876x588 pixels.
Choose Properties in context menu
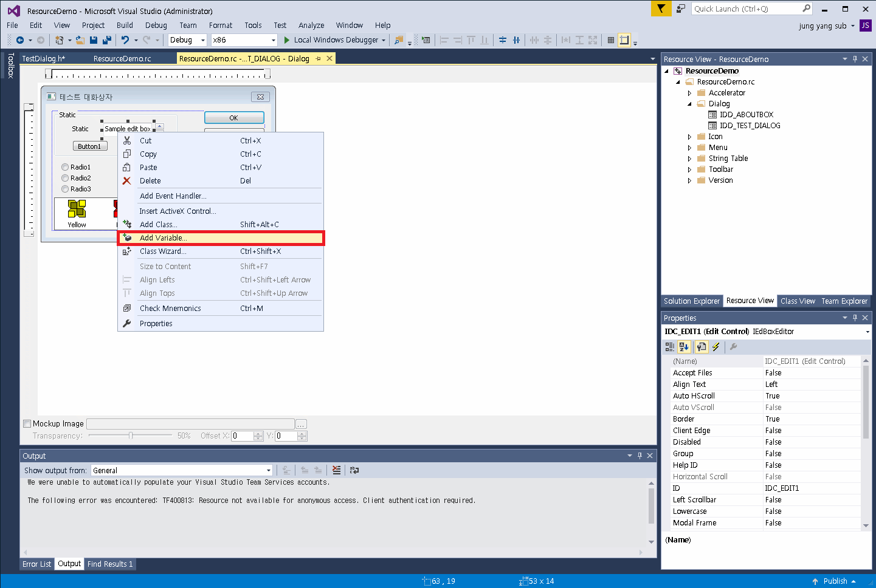[x=221, y=324]
